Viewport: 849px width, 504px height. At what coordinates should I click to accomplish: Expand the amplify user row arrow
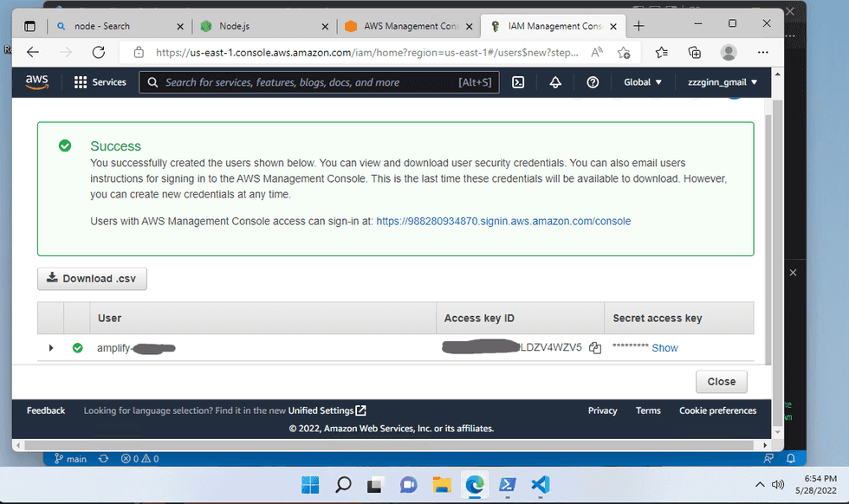(x=51, y=347)
